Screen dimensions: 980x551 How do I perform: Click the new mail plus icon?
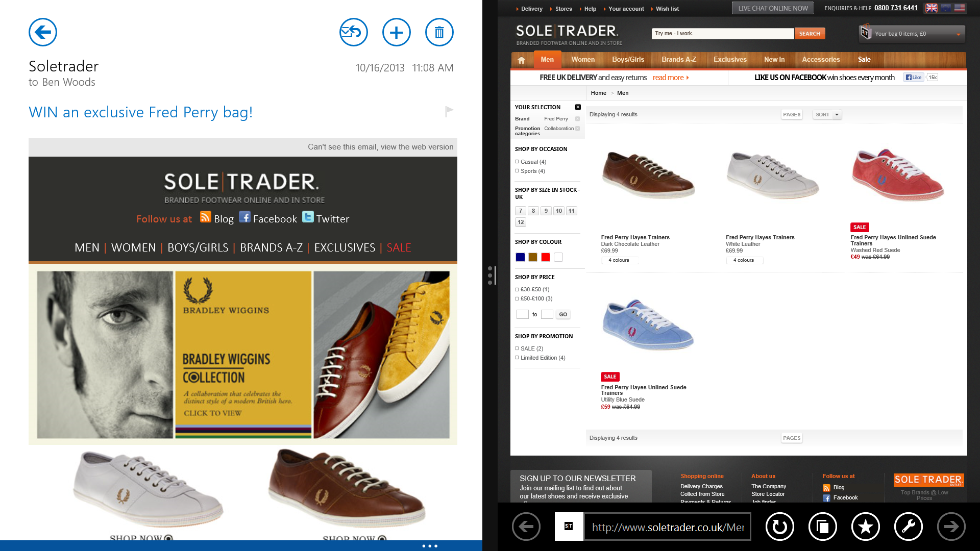(x=397, y=32)
